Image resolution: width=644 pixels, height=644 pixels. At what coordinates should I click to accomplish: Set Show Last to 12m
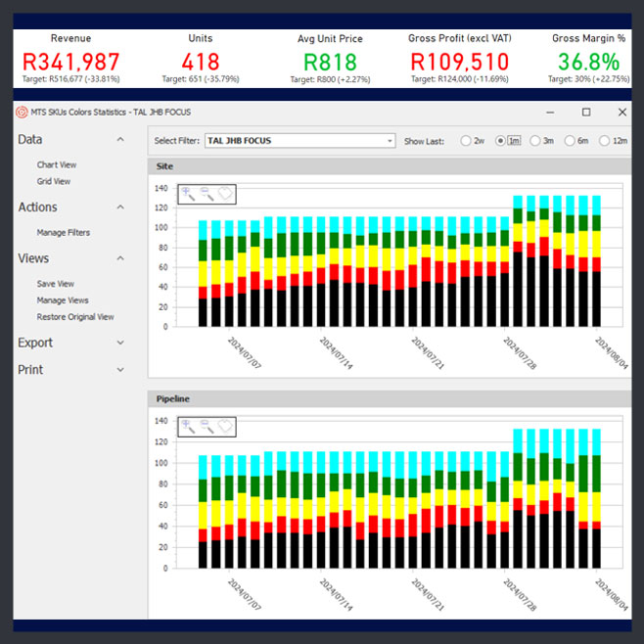606,141
